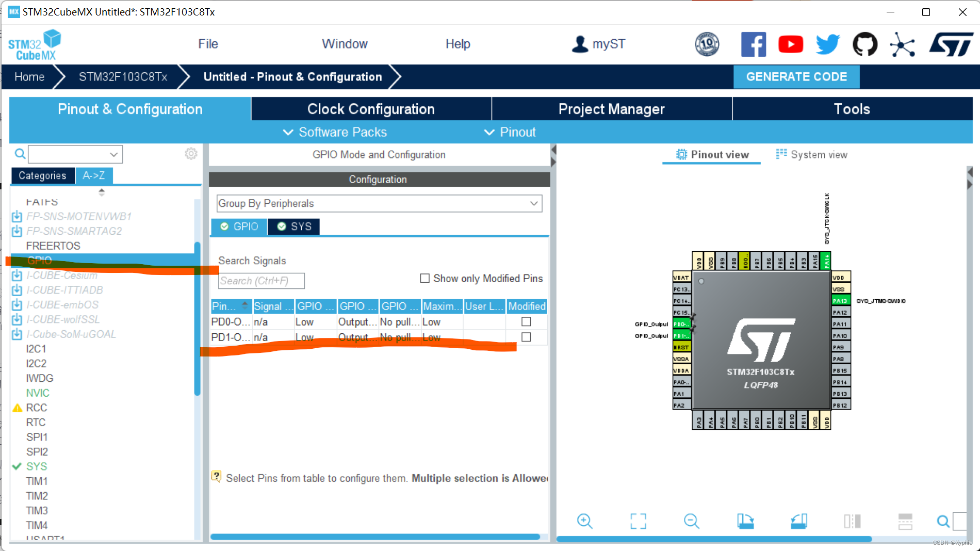
Task: Open the category search dropdown arrow
Action: click(x=113, y=154)
